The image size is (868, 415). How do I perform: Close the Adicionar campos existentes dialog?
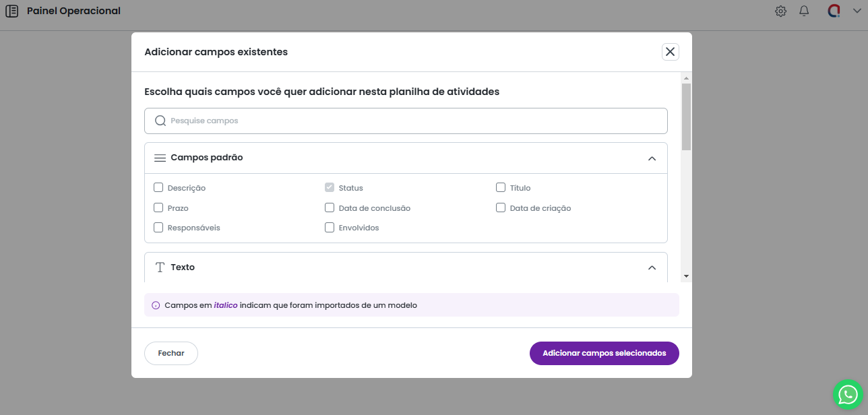click(x=670, y=52)
